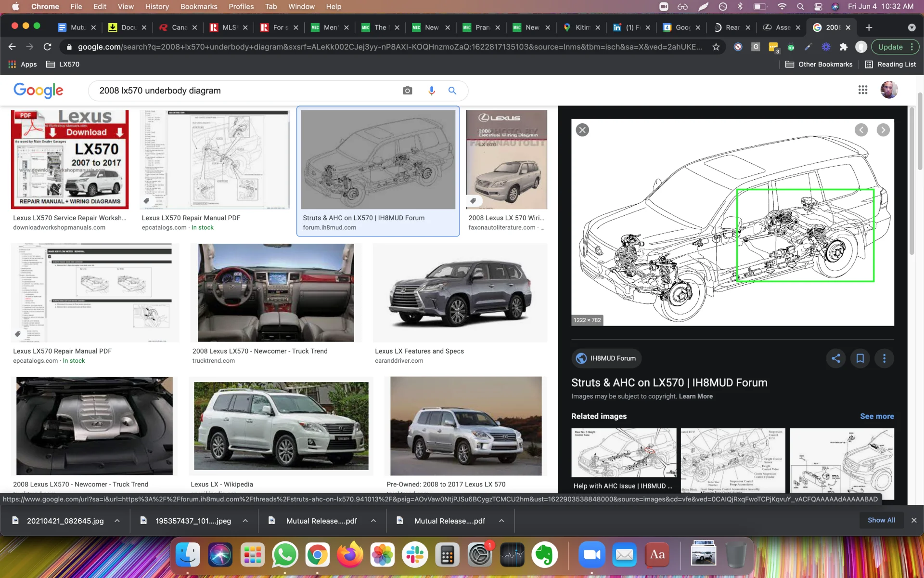Viewport: 924px width, 578px height.
Task: Share the previewed image via share icon
Action: coord(836,358)
